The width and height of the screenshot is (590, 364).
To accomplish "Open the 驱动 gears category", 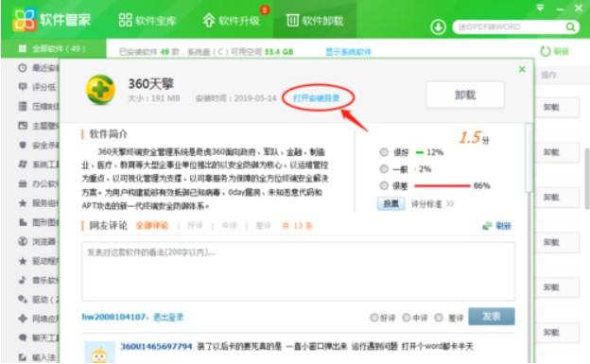I will [38, 300].
